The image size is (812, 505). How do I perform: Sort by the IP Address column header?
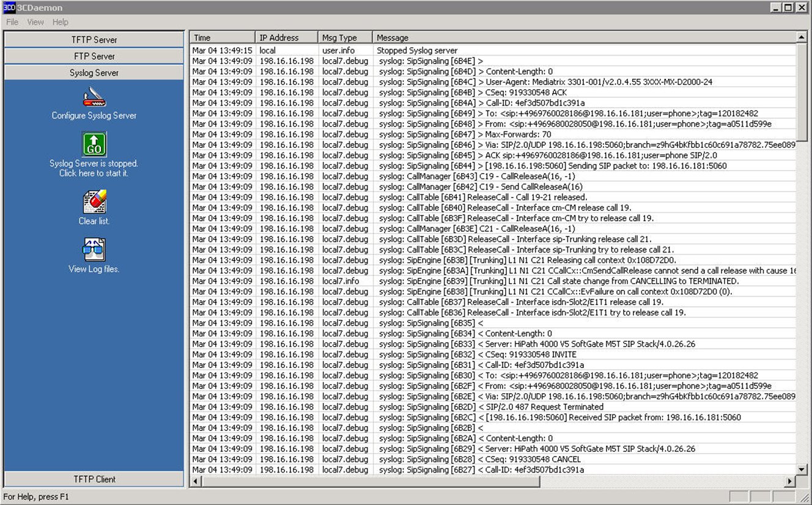(x=287, y=38)
